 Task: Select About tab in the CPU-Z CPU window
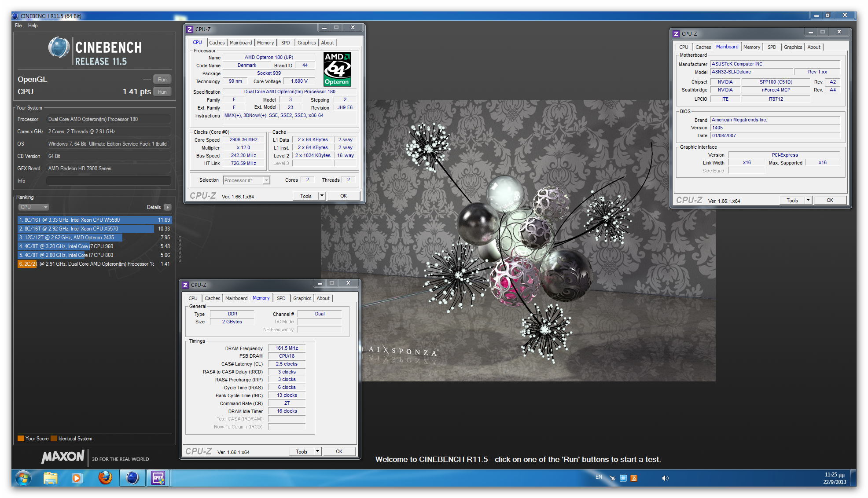point(327,43)
